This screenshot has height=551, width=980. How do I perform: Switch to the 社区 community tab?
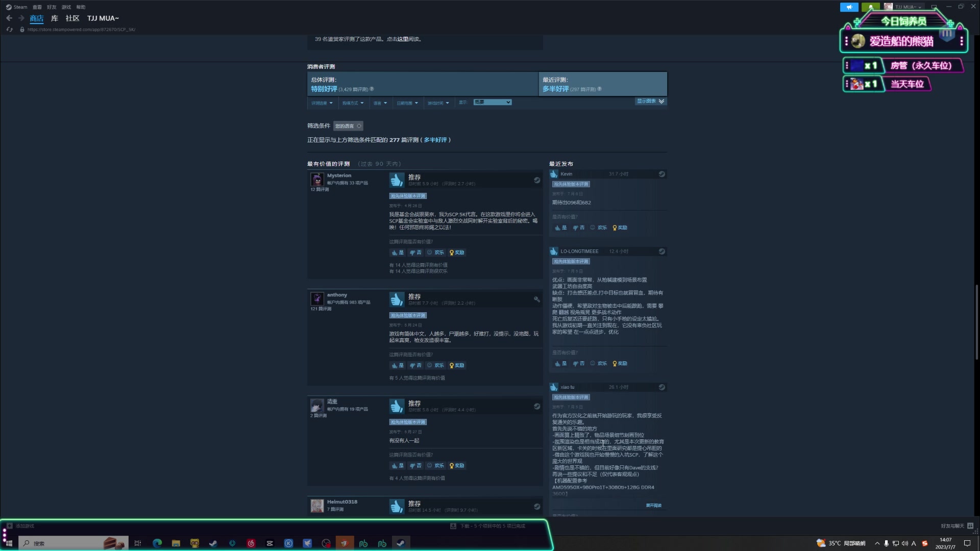72,18
